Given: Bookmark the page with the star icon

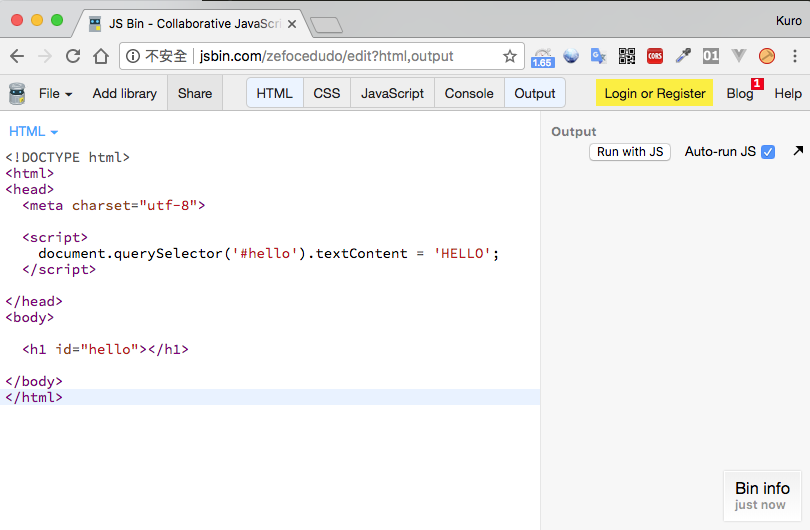Looking at the screenshot, I should tap(510, 56).
